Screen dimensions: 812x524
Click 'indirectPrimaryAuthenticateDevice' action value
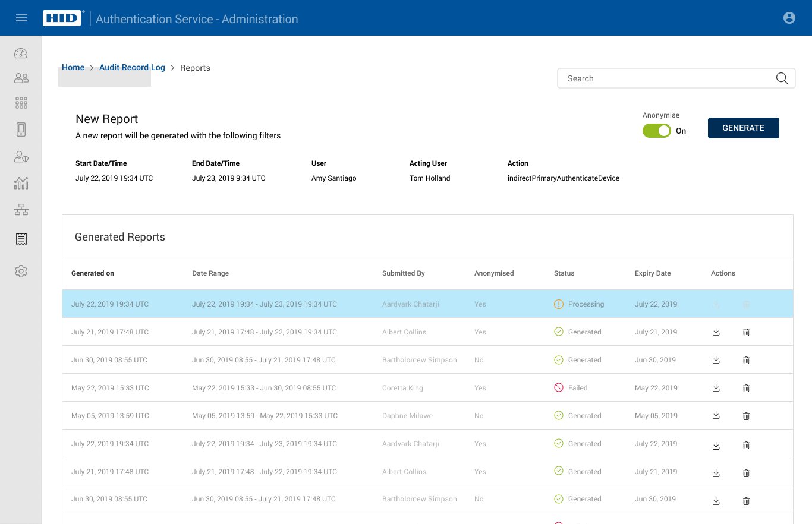(564, 178)
